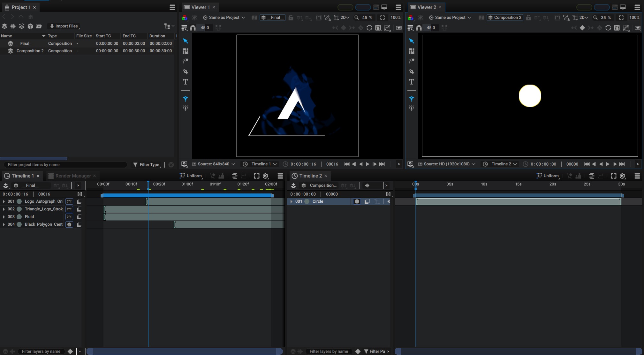Click the zoom magnifier icon in Viewer 1
Image resolution: width=644 pixels, height=355 pixels.
click(x=356, y=18)
